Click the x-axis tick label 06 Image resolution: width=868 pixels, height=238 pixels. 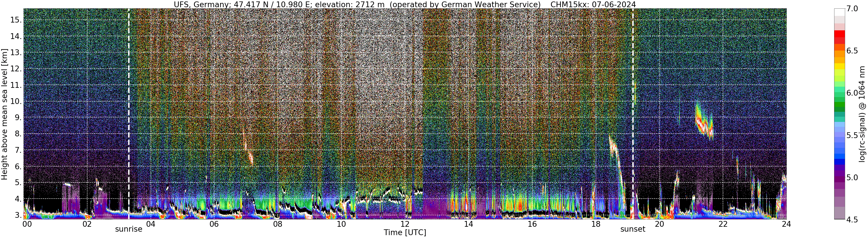(x=214, y=224)
